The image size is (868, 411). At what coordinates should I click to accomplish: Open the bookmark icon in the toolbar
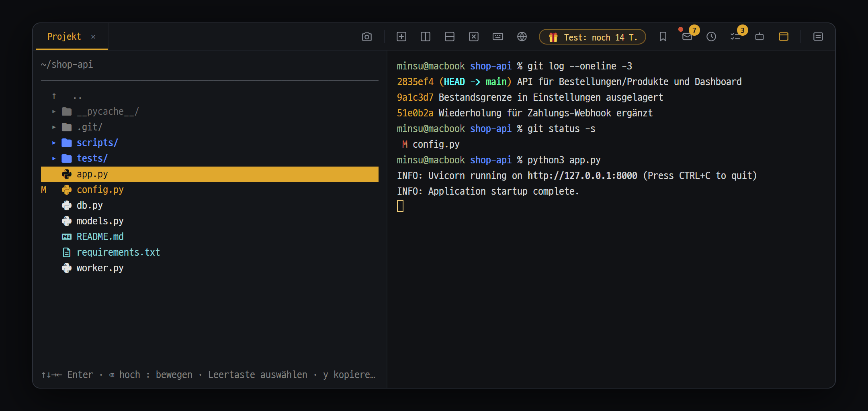click(663, 37)
